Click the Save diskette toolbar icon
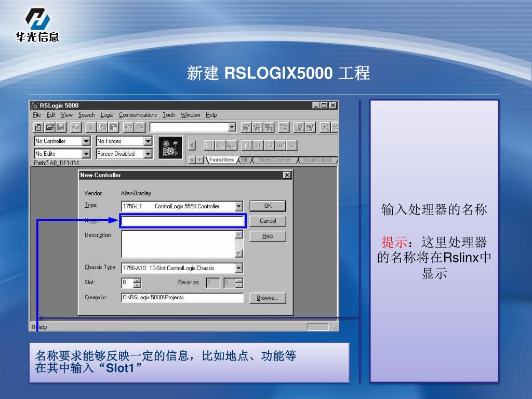The image size is (532, 399). click(61, 127)
